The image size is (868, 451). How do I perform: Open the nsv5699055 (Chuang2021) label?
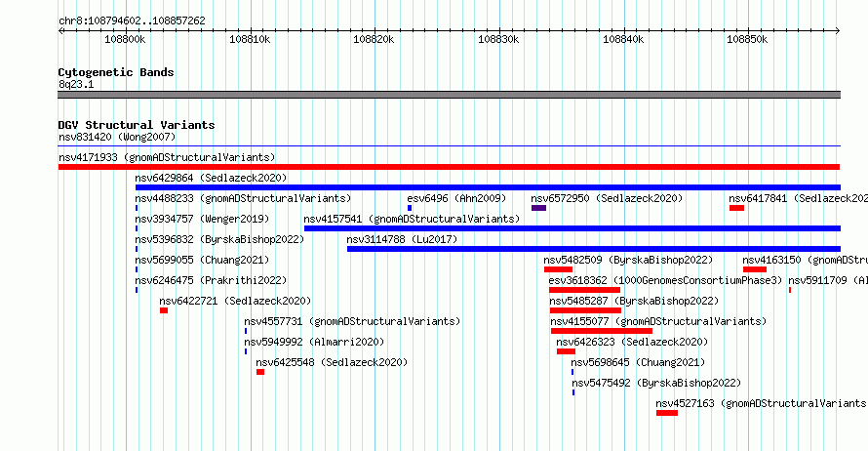tap(202, 260)
